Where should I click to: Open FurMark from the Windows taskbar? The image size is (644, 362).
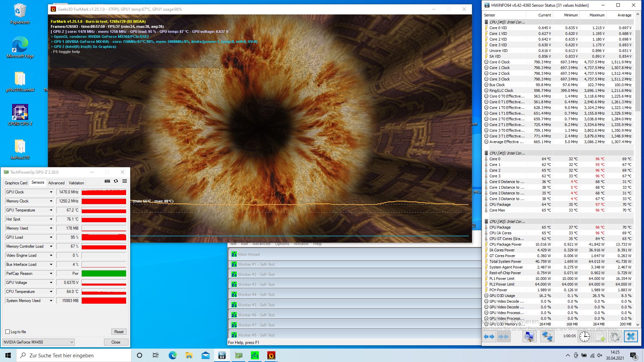tap(271, 355)
